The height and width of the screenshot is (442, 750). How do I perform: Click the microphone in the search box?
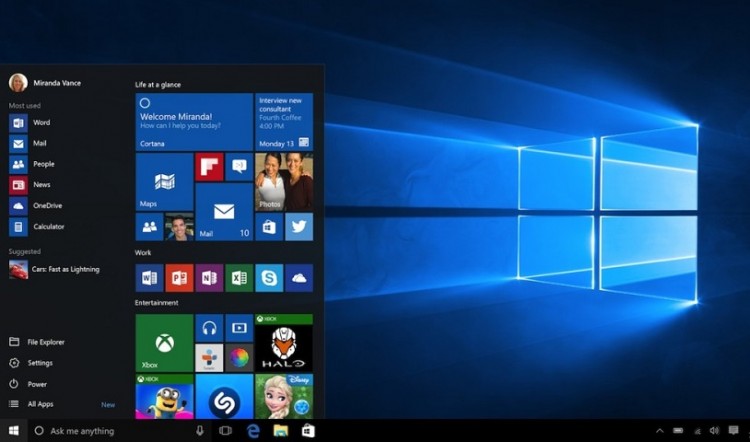tap(200, 431)
